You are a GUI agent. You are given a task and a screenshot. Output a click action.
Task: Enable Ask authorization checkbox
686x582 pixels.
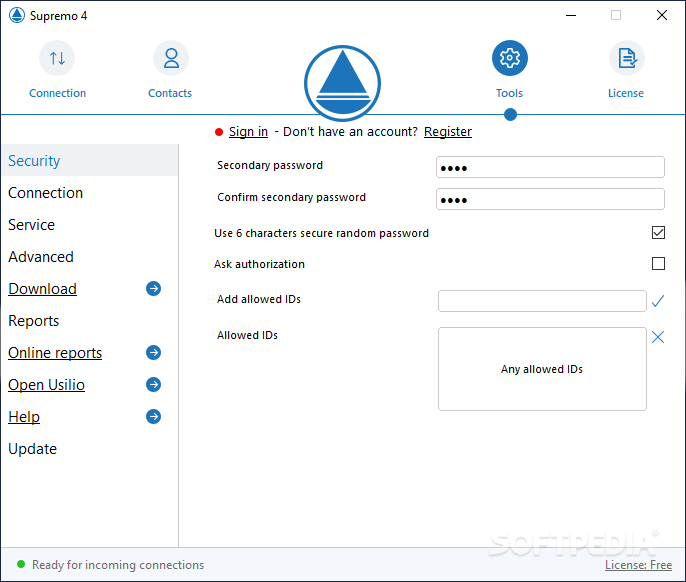658,264
